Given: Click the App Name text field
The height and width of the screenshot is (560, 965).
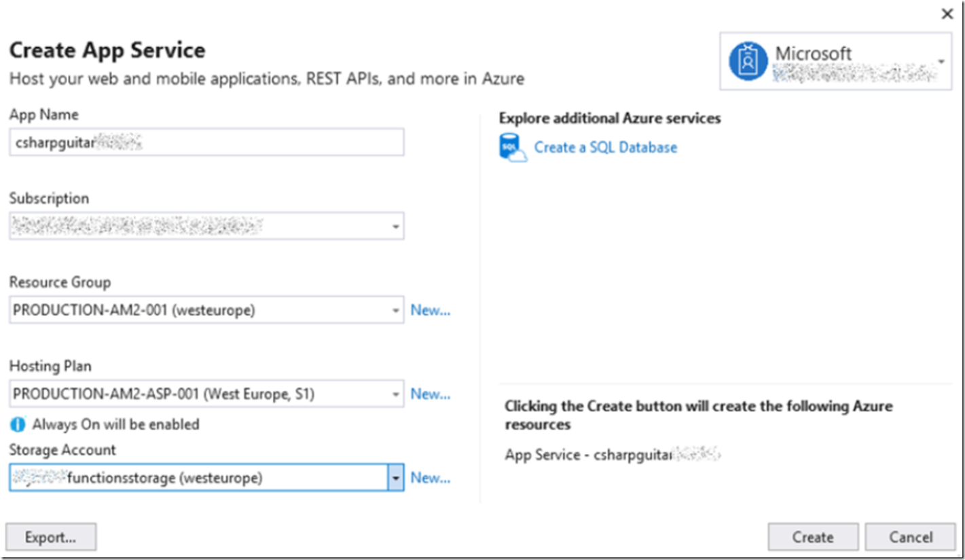Looking at the screenshot, I should coord(206,143).
